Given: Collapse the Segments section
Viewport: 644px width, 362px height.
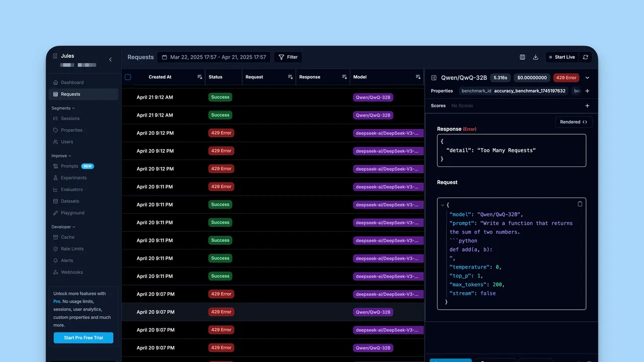Looking at the screenshot, I should [63, 108].
